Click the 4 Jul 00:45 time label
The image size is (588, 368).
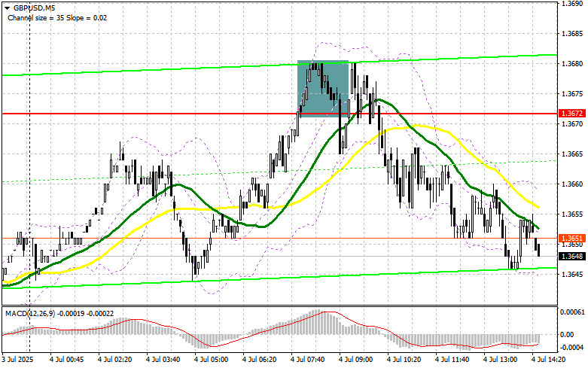point(67,360)
